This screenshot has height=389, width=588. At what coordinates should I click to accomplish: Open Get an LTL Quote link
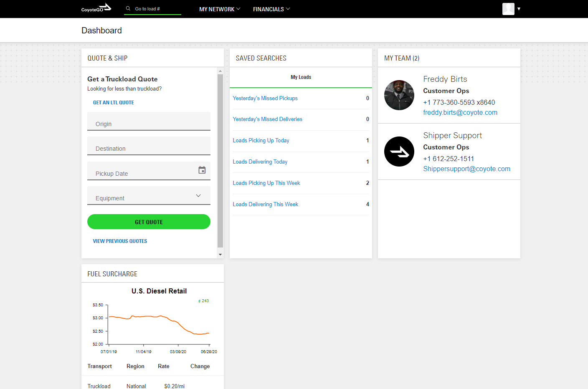[114, 103]
